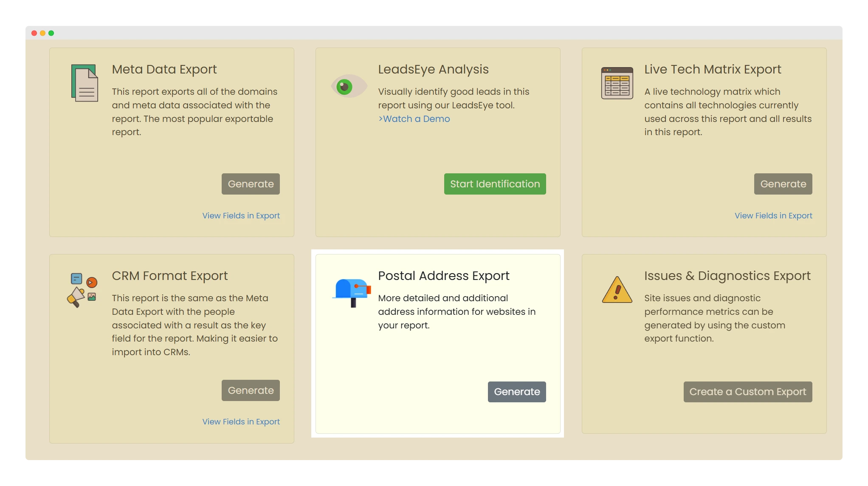Click the green maximize window dot
This screenshot has width=868, height=486.
point(51,33)
